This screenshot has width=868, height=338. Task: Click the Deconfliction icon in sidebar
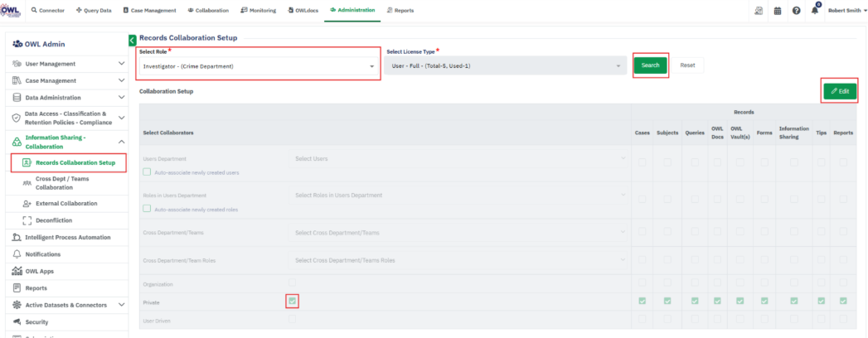point(27,220)
